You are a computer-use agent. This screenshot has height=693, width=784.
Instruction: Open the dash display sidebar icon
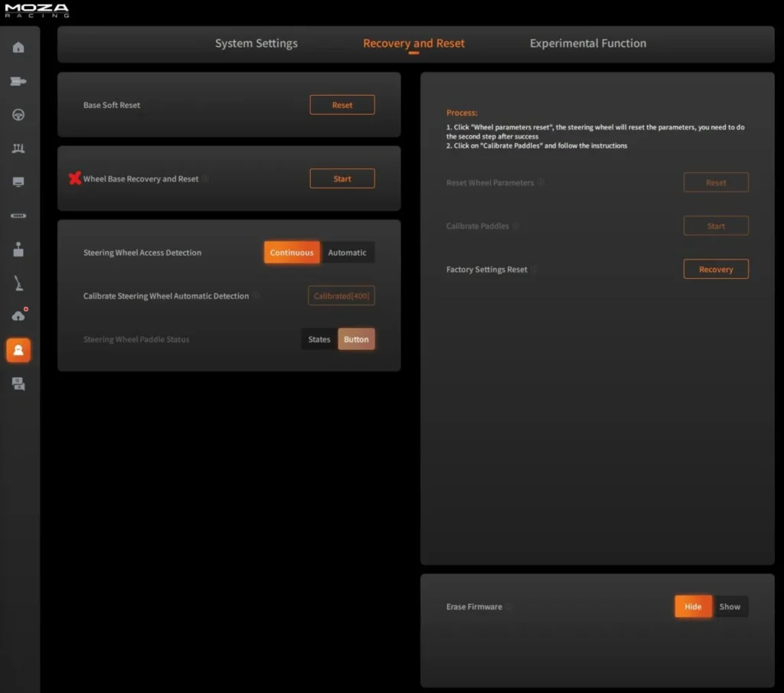[x=18, y=182]
